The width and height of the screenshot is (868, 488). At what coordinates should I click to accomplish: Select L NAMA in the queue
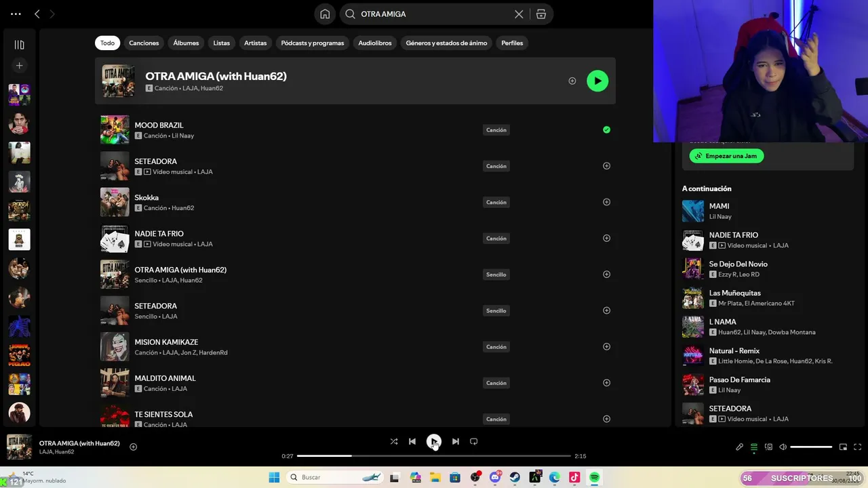coord(766,327)
